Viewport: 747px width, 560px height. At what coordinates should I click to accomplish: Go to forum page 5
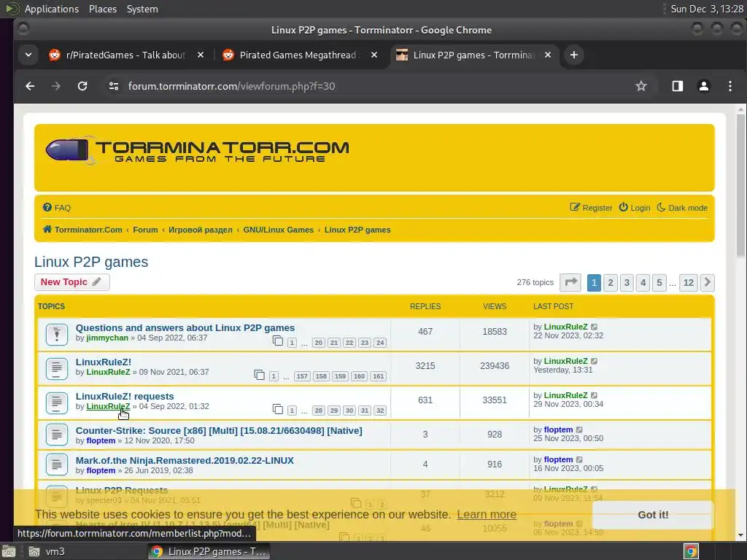(x=659, y=282)
